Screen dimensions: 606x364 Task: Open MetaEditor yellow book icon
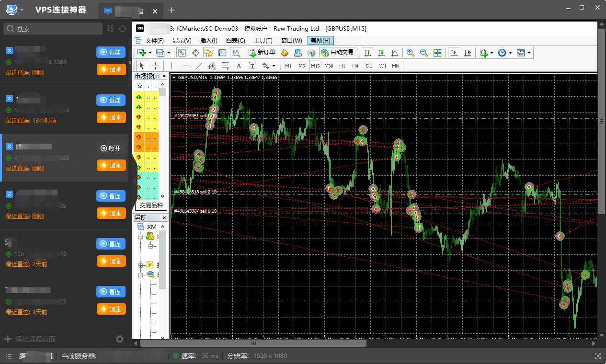click(x=284, y=53)
